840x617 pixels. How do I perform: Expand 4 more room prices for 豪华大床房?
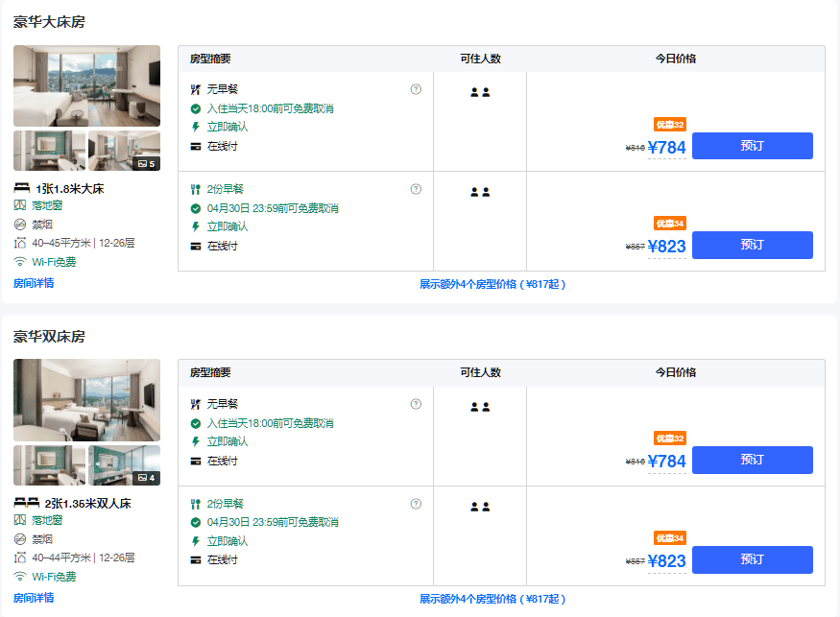coord(492,284)
